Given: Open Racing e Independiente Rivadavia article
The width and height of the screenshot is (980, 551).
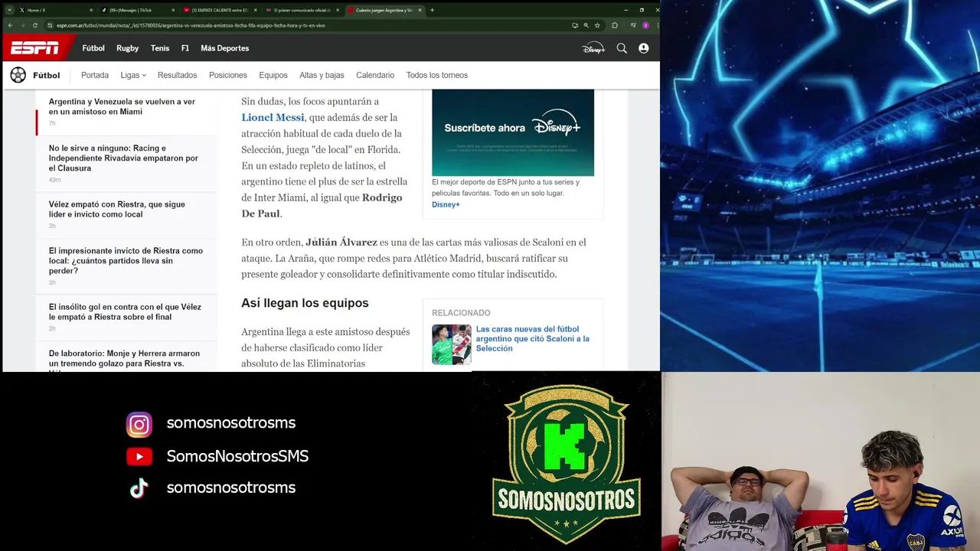Looking at the screenshot, I should 123,158.
